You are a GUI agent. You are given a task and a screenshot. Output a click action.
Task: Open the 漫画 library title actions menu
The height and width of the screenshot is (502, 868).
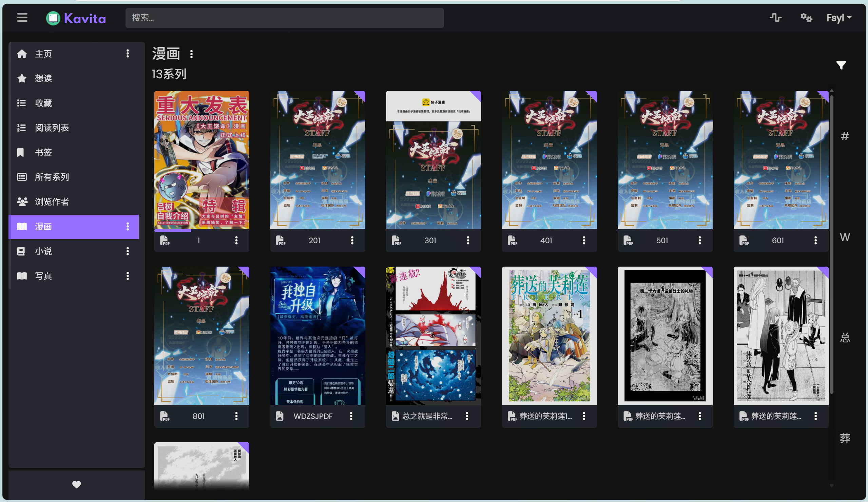point(192,54)
